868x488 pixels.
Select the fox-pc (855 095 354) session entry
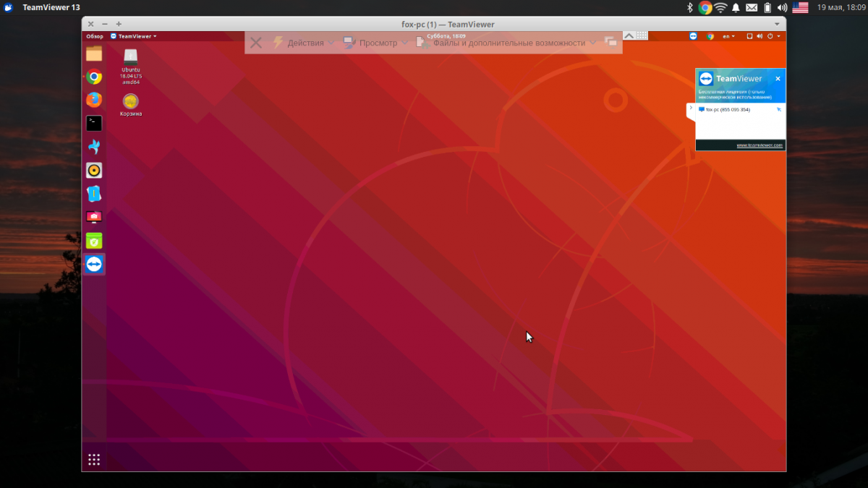coord(727,110)
